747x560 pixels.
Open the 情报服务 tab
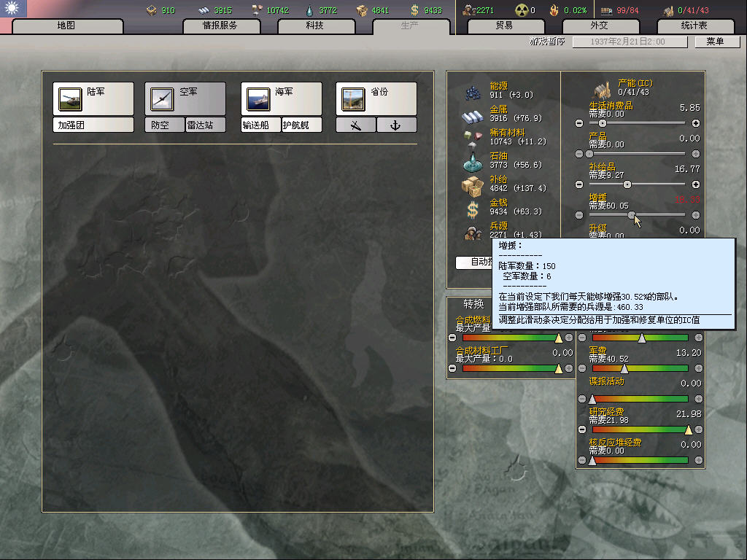coord(222,26)
